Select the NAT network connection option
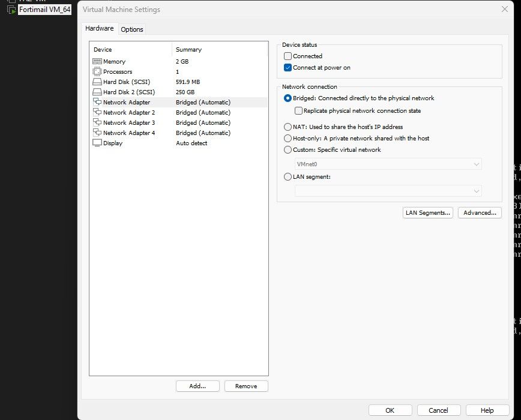Image resolution: width=521 pixels, height=420 pixels. click(x=288, y=127)
